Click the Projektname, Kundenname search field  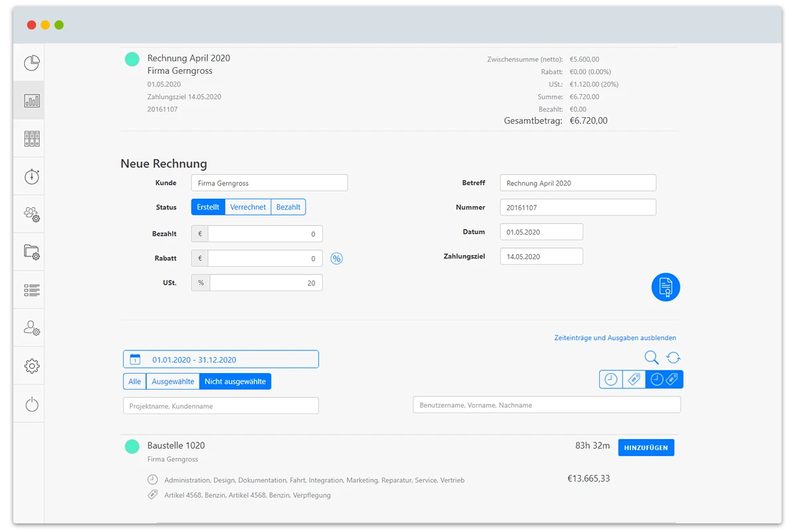(x=221, y=406)
